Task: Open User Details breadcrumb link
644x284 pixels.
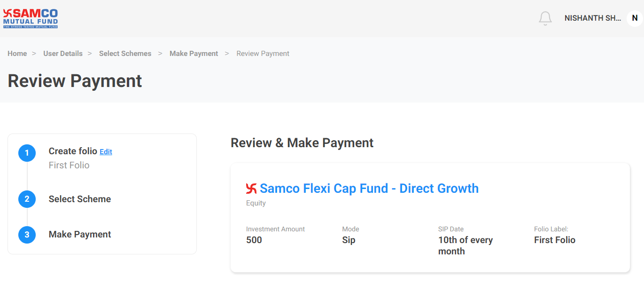Action: (63, 54)
